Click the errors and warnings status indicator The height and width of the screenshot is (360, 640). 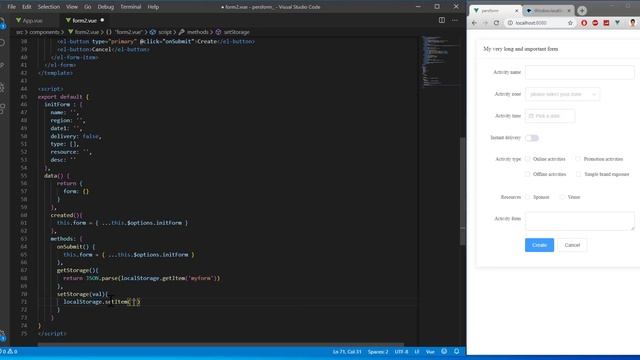[9, 351]
